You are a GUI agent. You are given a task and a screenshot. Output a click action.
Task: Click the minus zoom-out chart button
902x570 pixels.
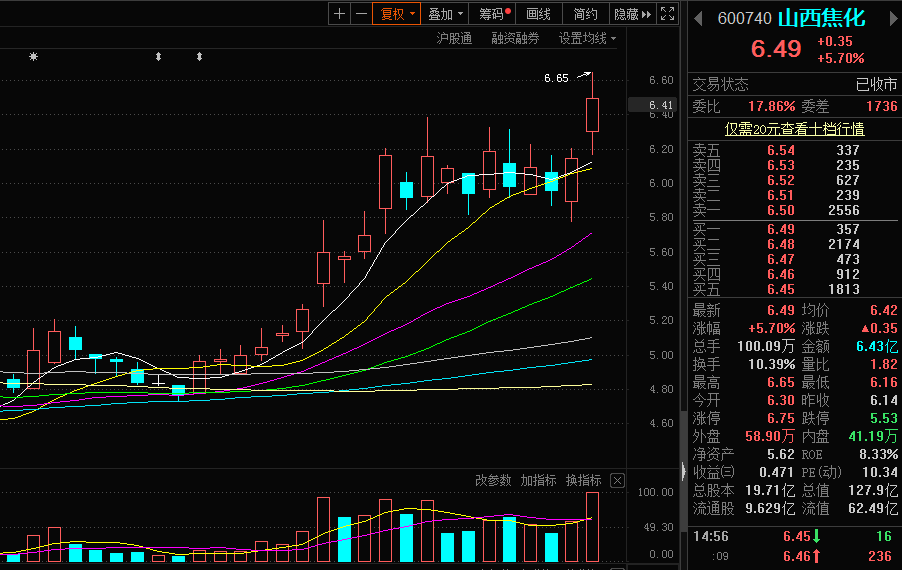point(360,14)
